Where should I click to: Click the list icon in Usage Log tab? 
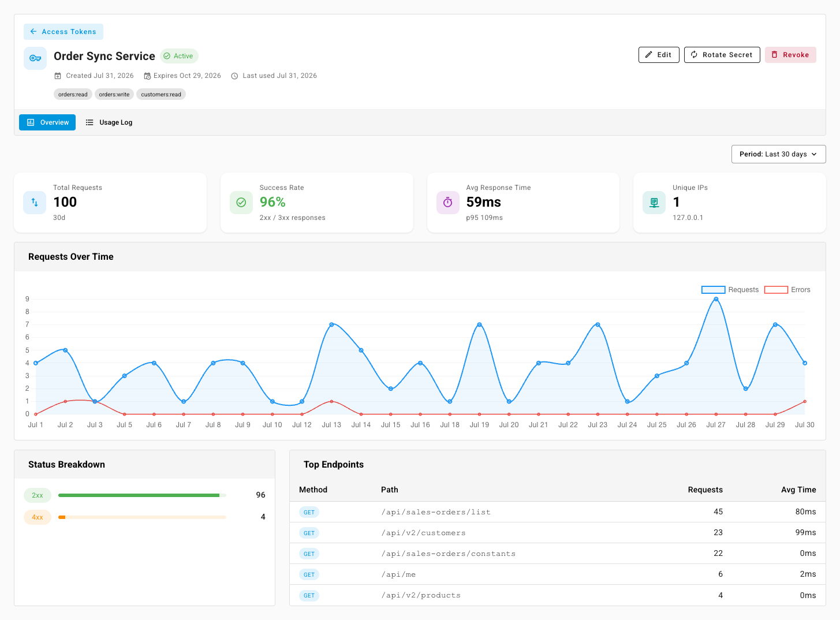(x=89, y=122)
